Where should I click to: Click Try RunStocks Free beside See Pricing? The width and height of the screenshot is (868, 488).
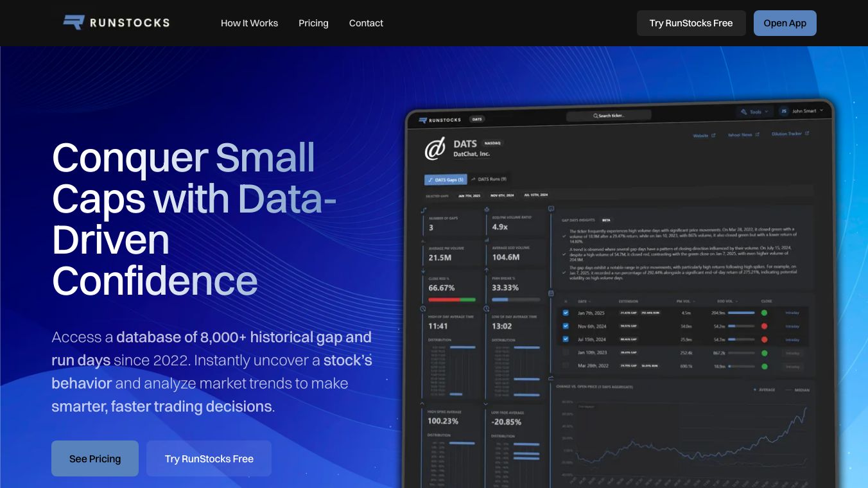209,458
